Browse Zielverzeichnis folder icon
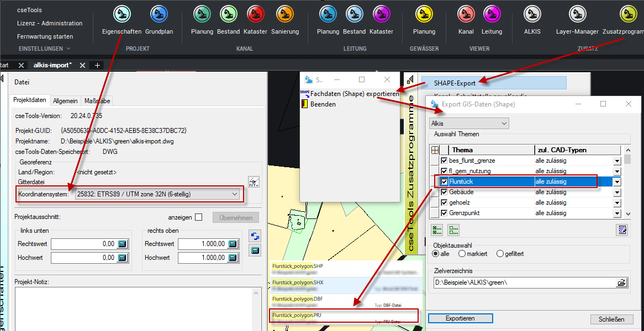Viewport: 644px width, 331px height. (x=622, y=283)
